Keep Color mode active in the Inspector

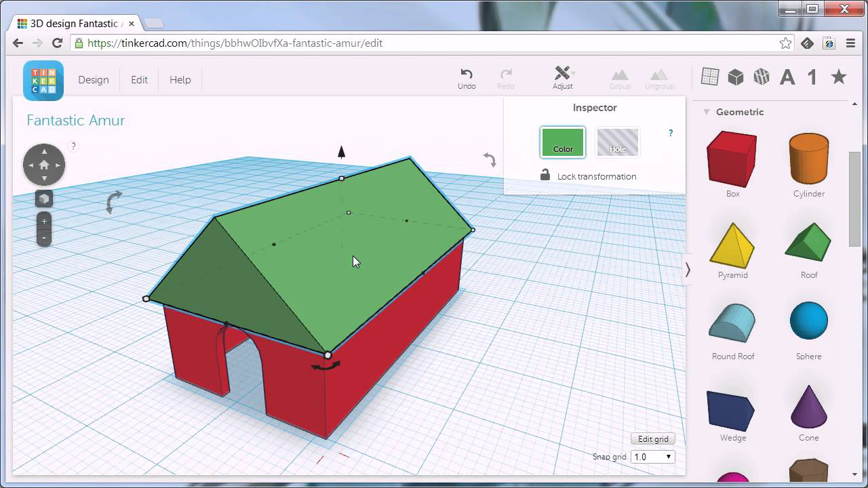(562, 142)
